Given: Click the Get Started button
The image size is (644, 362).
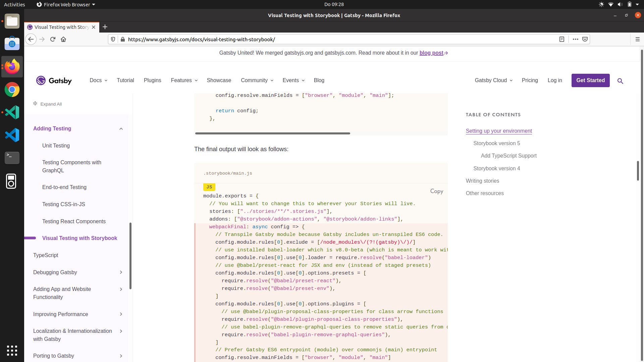Looking at the screenshot, I should 590,80.
